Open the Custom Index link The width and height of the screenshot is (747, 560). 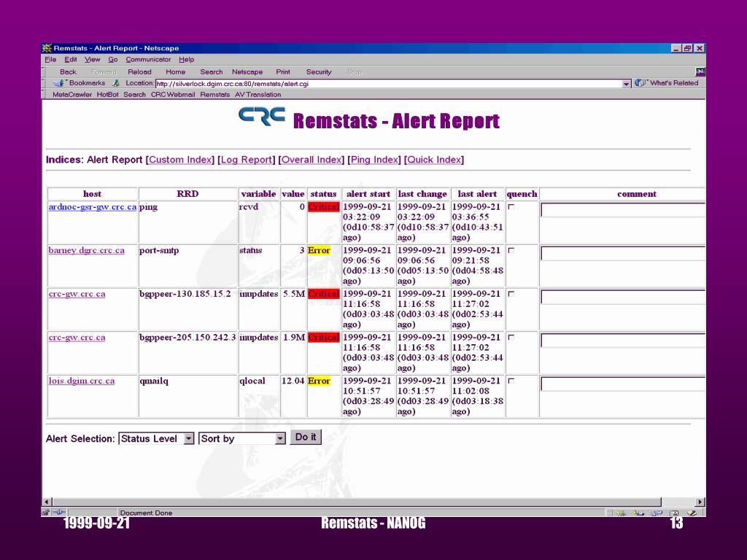coord(180,160)
